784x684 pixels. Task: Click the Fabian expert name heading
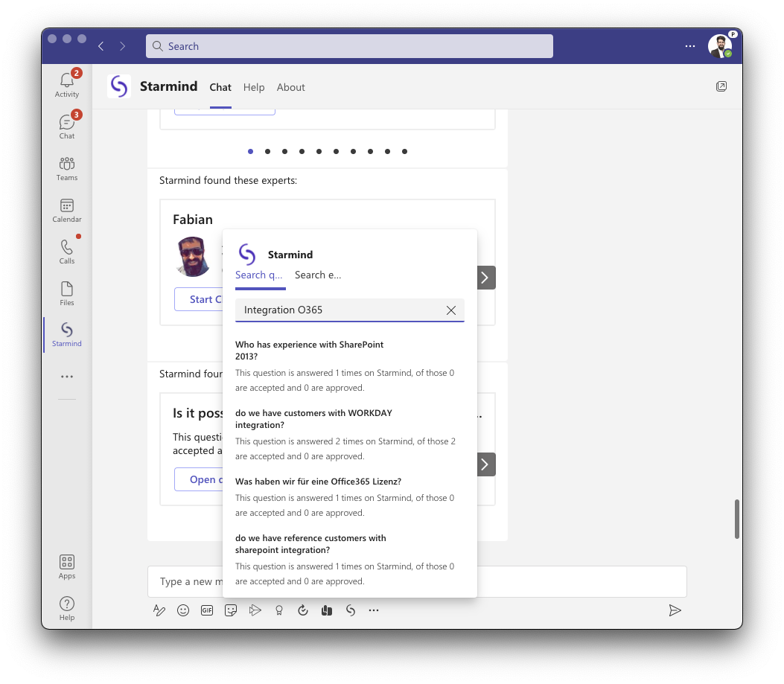click(193, 220)
